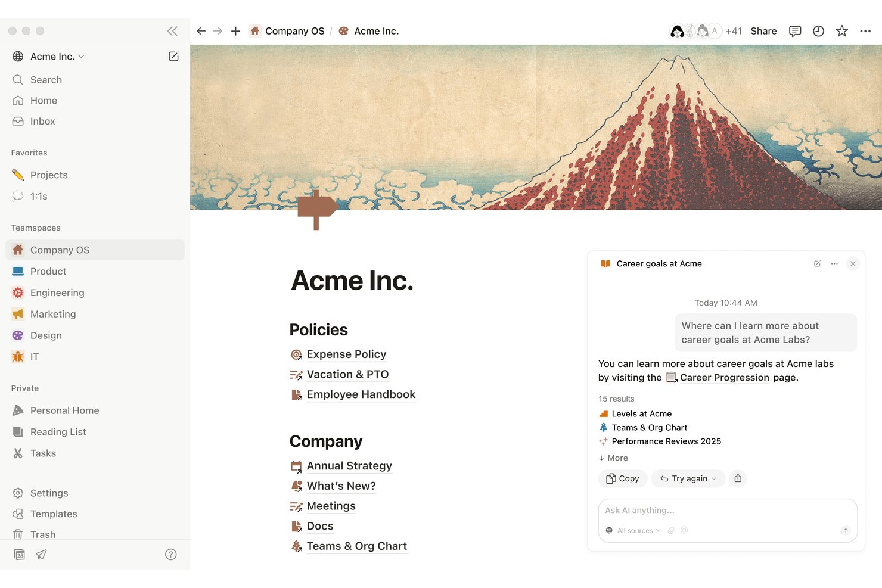Focus the Ask AI anything input
Viewport: 882px width, 588px height.
coord(727,511)
